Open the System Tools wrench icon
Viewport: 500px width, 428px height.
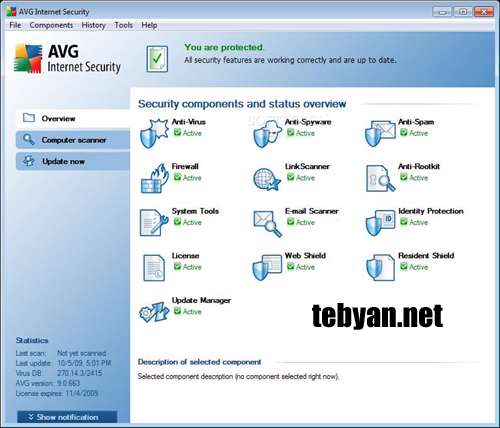click(154, 223)
